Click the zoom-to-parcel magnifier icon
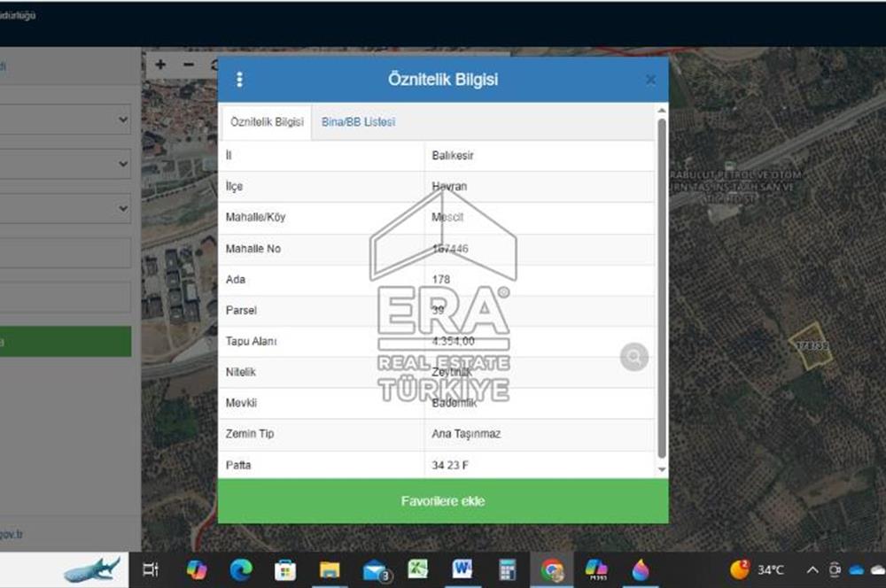 pyautogui.click(x=634, y=356)
